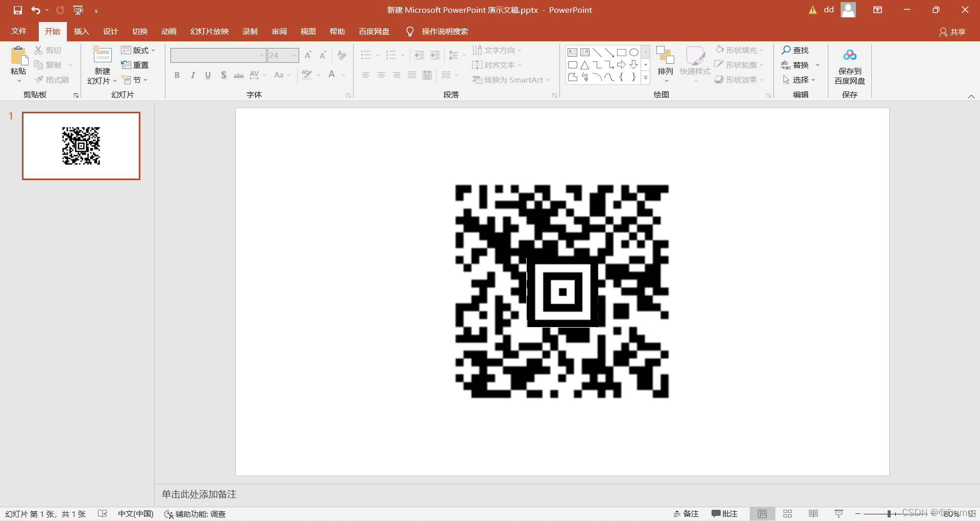Select the rectangle shape in gallery
The image size is (980, 521).
pos(621,52)
